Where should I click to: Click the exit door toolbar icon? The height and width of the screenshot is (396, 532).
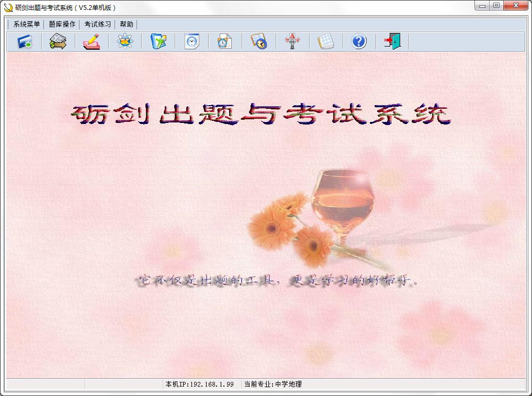(392, 42)
